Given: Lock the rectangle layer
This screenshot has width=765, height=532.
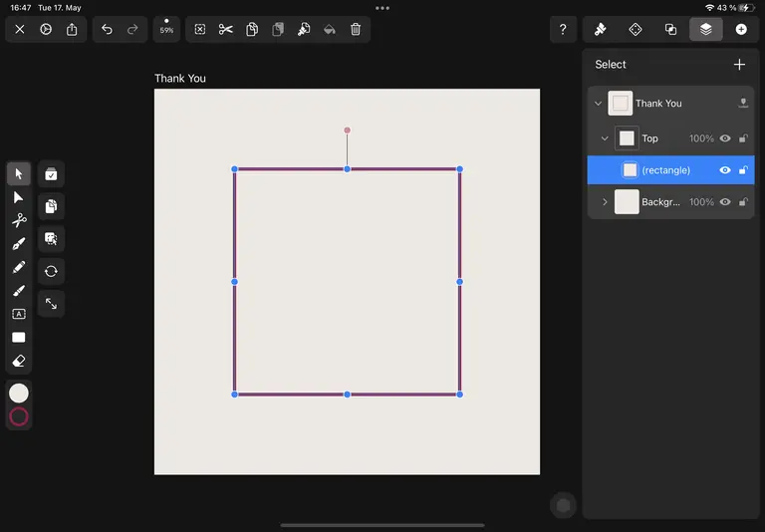Looking at the screenshot, I should pos(743,170).
